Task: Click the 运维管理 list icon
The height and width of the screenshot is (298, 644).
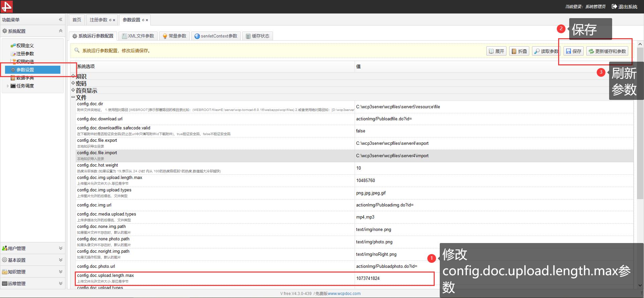Action: coord(5,284)
